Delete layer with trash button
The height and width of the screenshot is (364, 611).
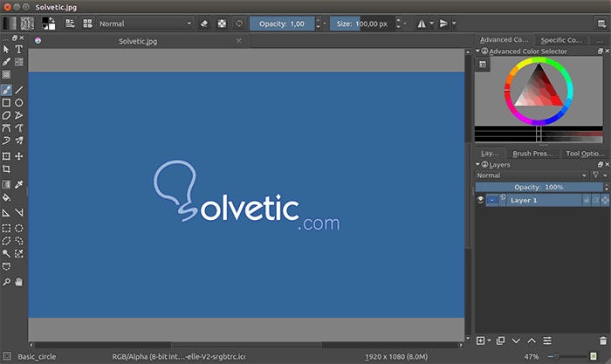tap(603, 341)
